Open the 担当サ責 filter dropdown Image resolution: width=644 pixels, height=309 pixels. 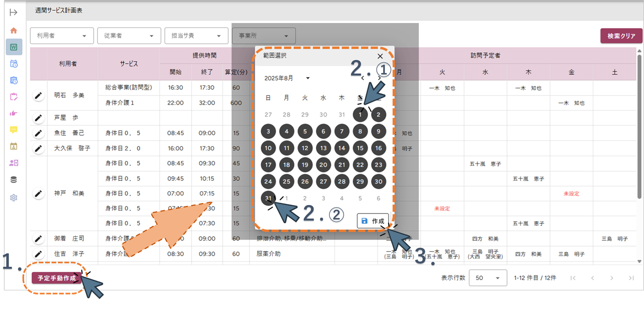(196, 36)
